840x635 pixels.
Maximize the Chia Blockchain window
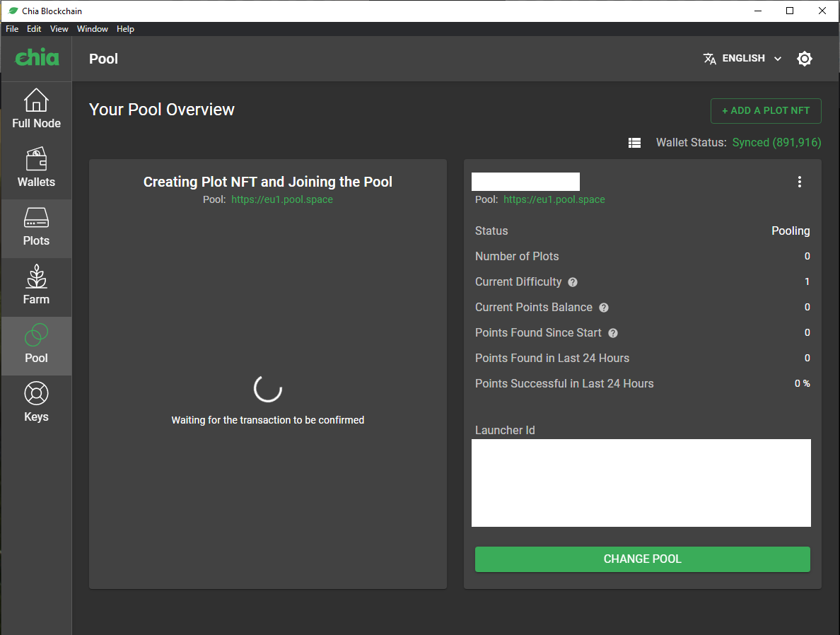(x=790, y=11)
